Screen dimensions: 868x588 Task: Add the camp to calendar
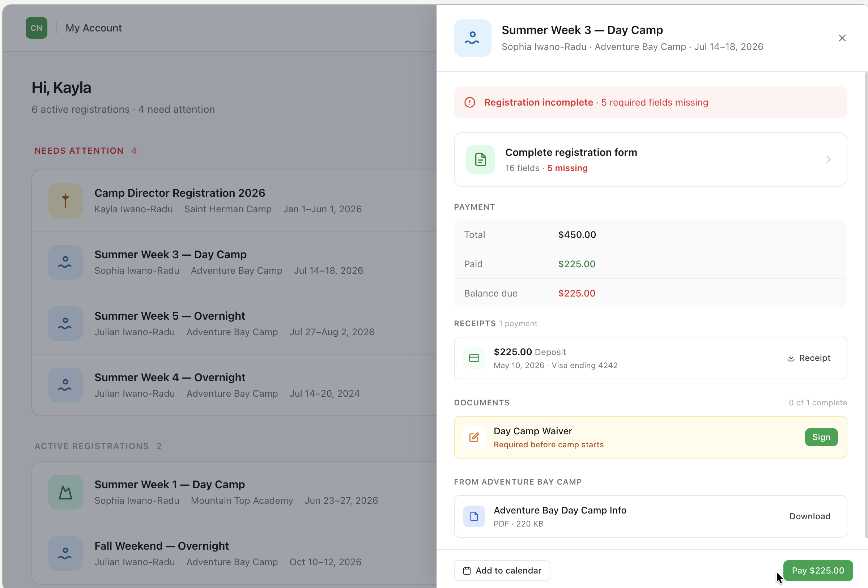(x=502, y=570)
